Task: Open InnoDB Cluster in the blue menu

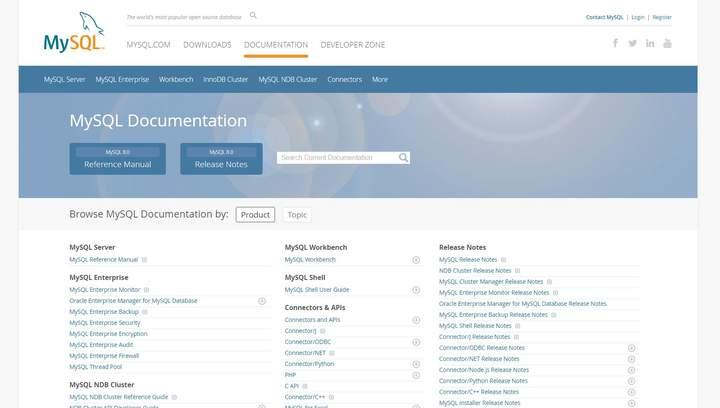Action: click(x=225, y=79)
